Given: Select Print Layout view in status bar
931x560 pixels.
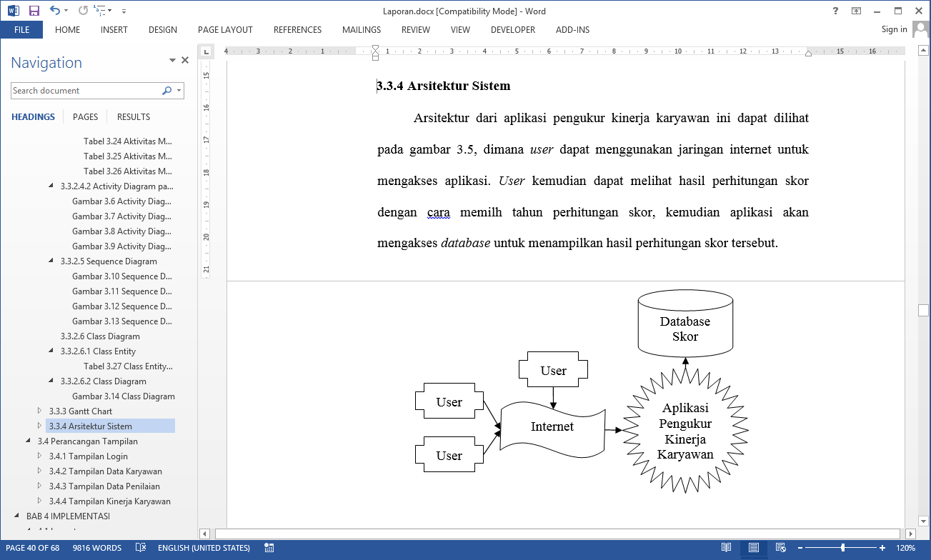Looking at the screenshot, I should (753, 548).
